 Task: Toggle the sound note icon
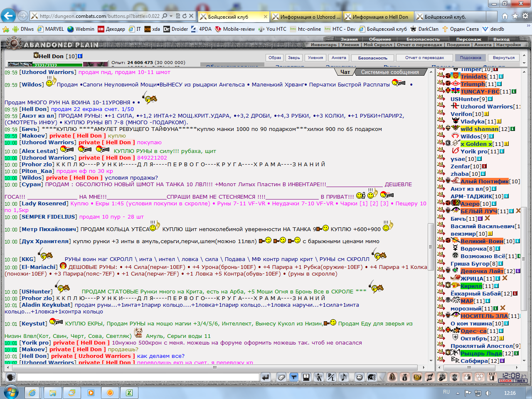(344, 377)
